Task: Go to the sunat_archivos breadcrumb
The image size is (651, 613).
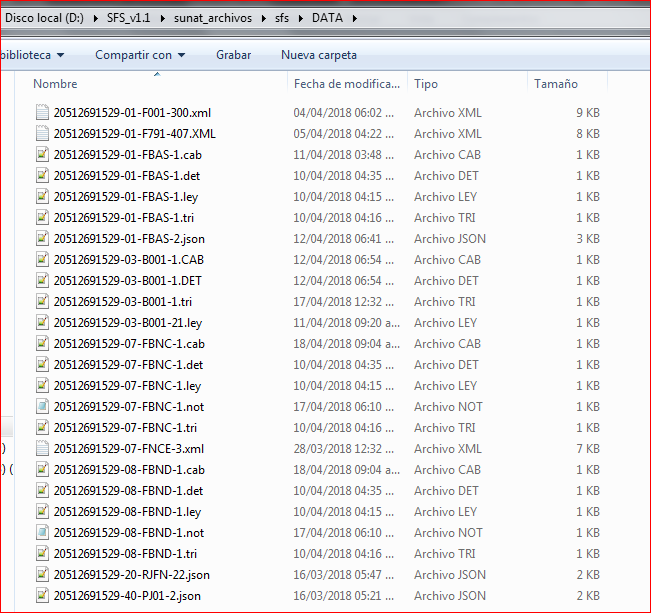Action: [213, 18]
